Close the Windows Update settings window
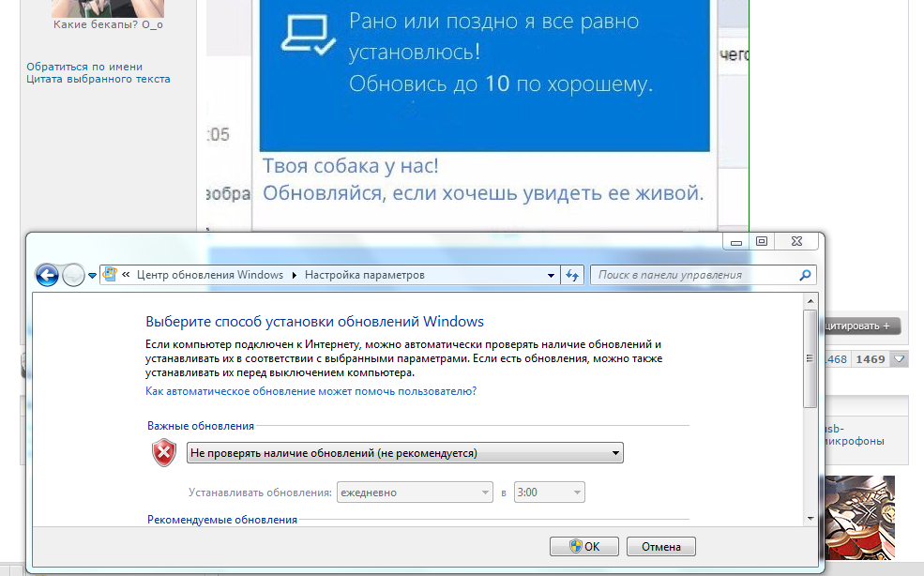 796,241
